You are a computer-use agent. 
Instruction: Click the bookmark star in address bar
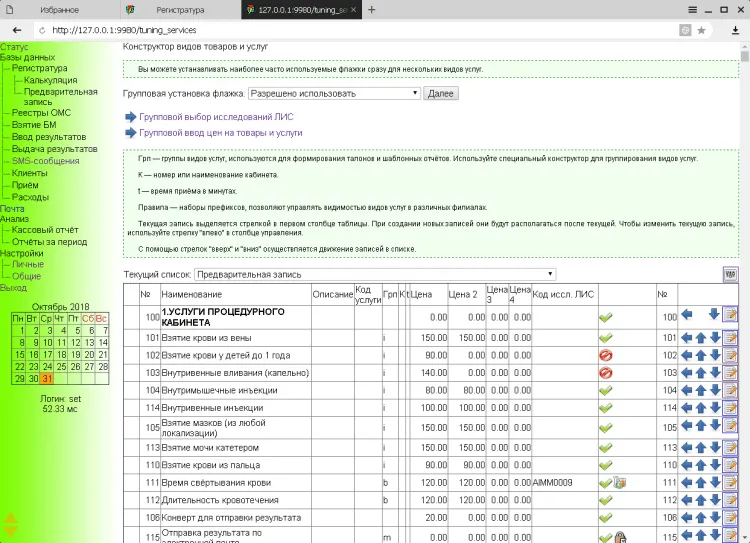701,30
